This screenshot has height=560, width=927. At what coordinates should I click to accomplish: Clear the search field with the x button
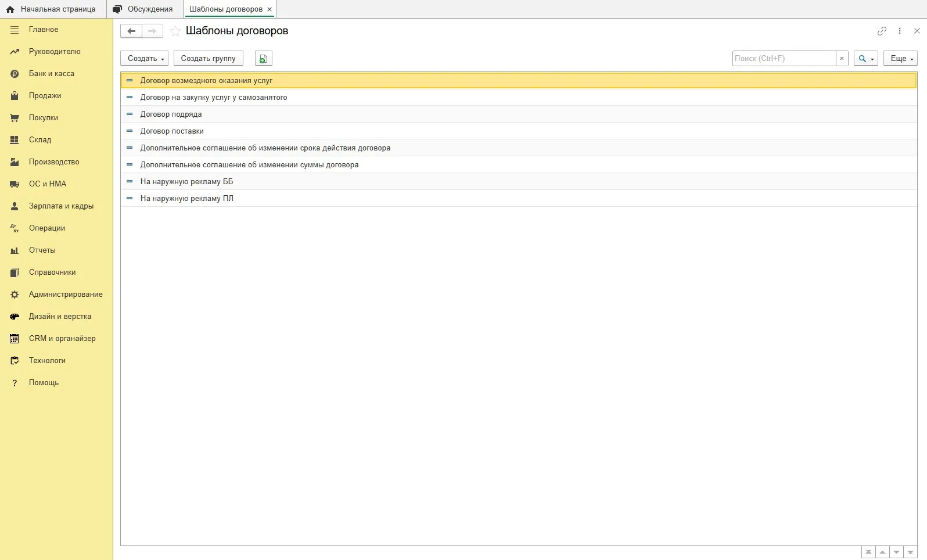[x=842, y=59]
